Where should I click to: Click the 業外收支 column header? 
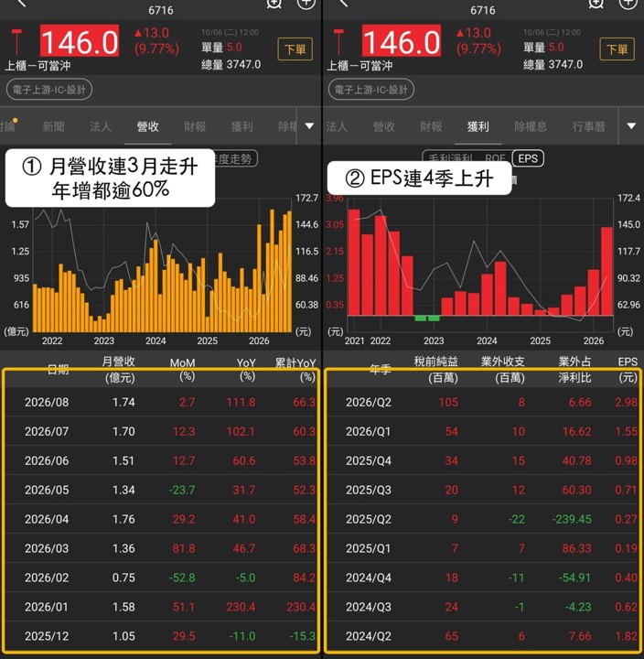pos(503,369)
